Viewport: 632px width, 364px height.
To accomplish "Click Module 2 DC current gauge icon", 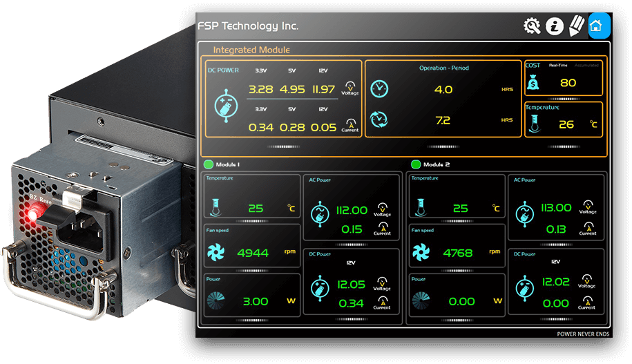I will coord(587,300).
